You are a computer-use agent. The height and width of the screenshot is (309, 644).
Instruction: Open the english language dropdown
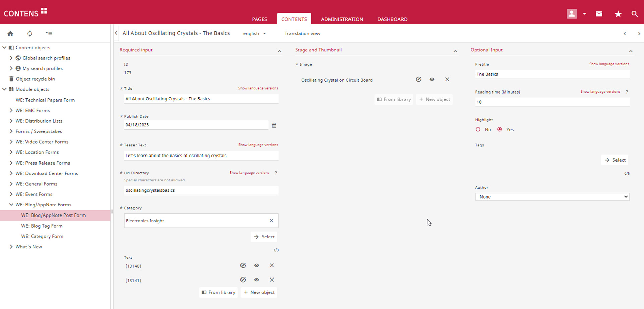pyautogui.click(x=254, y=34)
